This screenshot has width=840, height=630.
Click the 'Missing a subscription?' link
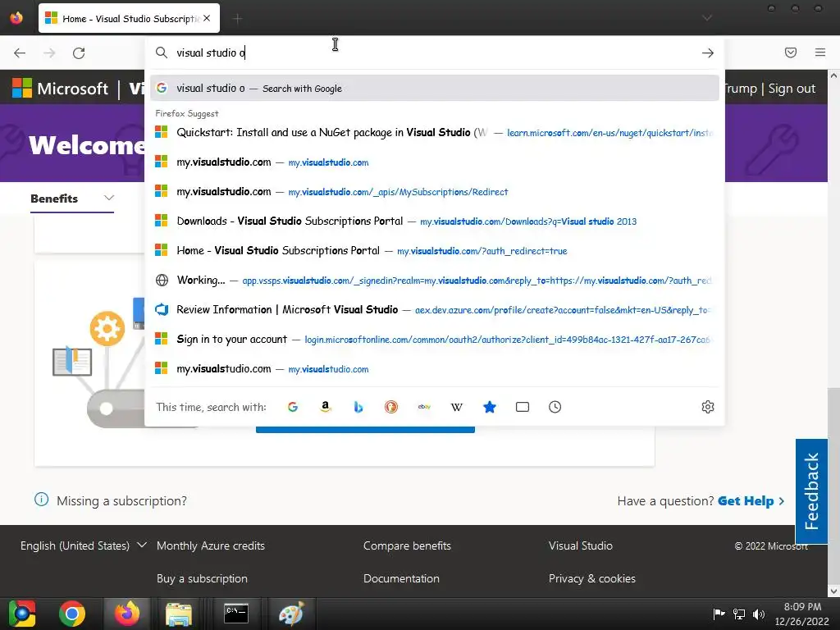coord(121,501)
